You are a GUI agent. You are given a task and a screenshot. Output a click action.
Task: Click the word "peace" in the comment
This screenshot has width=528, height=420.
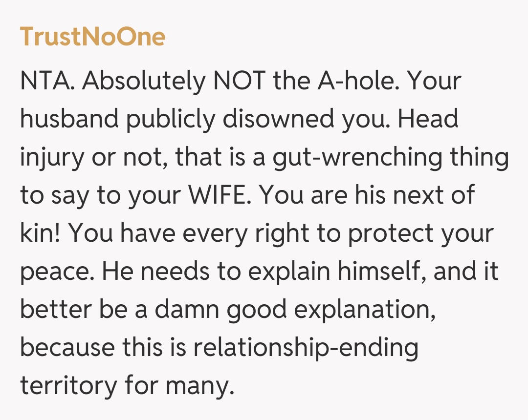(55, 272)
